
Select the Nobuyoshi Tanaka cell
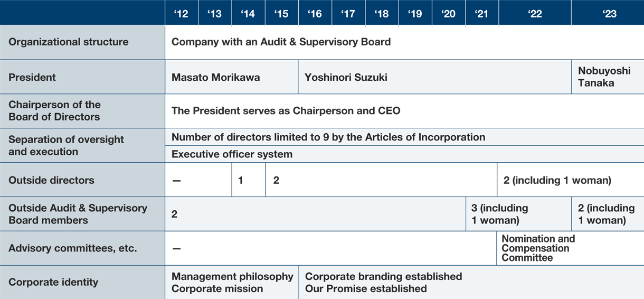tap(608, 77)
